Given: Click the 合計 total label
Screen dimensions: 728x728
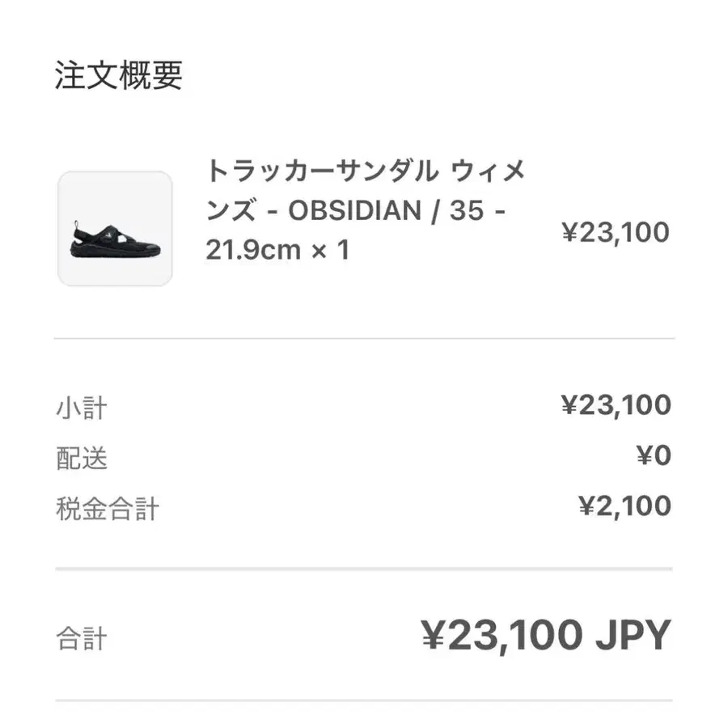Looking at the screenshot, I should (82, 638).
